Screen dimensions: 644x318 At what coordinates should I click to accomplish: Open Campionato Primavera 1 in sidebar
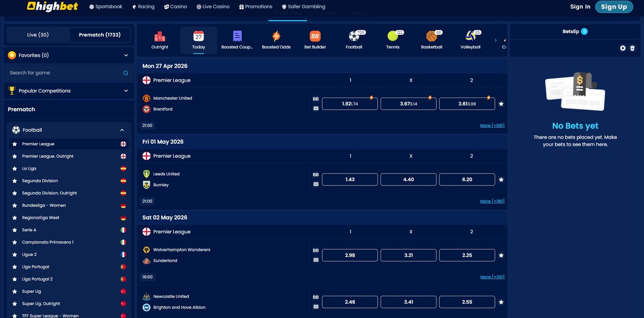[x=69, y=242]
